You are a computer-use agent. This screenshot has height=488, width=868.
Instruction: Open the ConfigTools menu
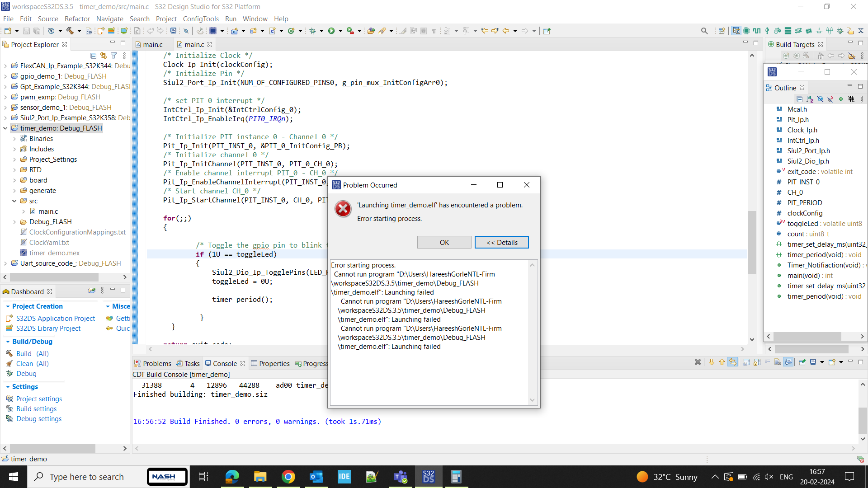200,19
